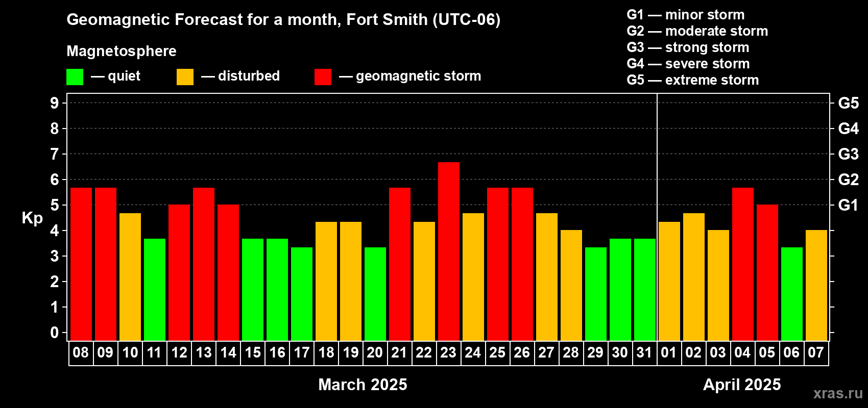Image resolution: width=868 pixels, height=408 pixels.
Task: Click the date label 08
Action: pyautogui.click(x=81, y=352)
